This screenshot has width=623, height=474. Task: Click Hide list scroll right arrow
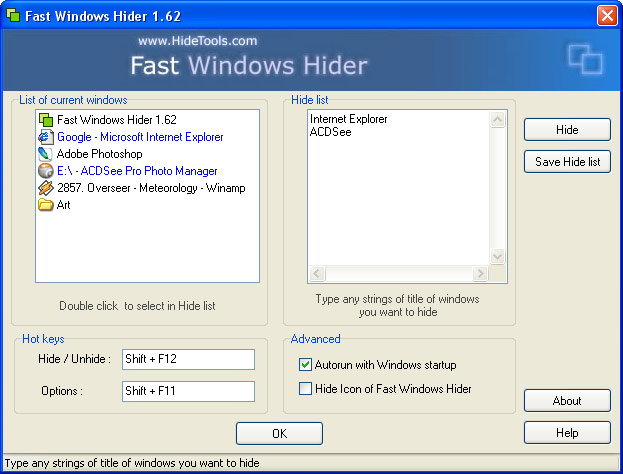[480, 273]
